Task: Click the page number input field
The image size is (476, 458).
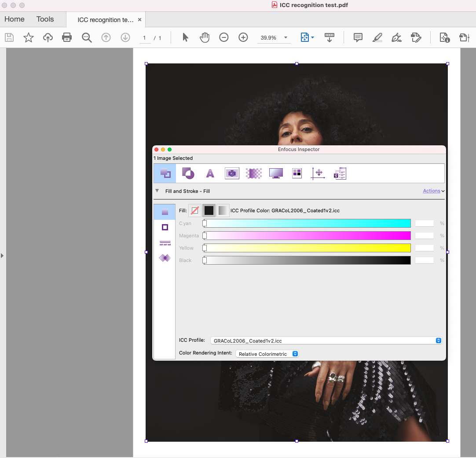Action: point(144,38)
